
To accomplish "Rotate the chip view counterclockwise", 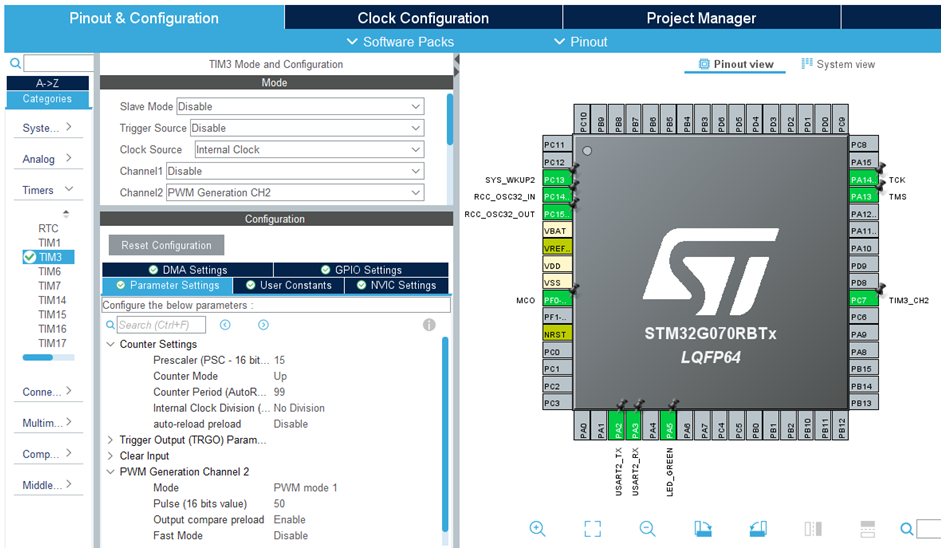I will click(x=758, y=529).
